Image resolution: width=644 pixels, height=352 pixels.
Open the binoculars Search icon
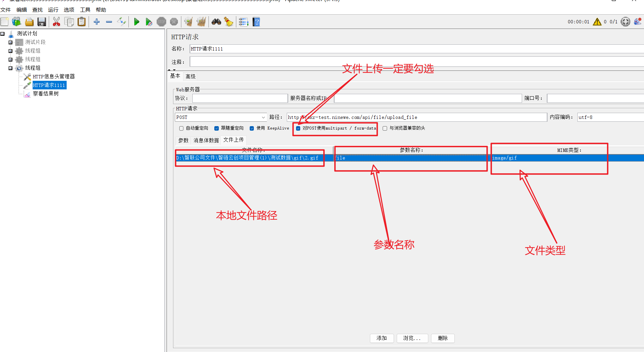tap(216, 22)
